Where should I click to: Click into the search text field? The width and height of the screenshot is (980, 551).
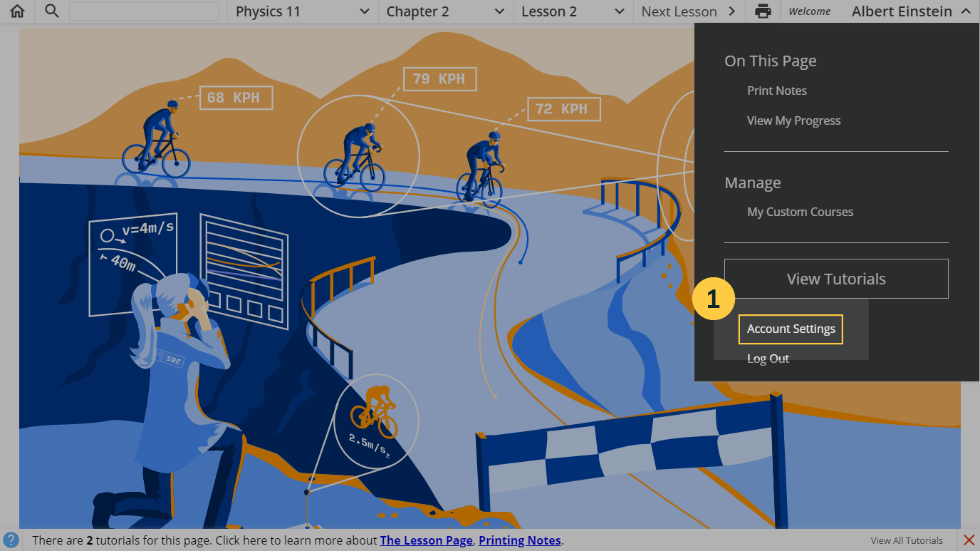(144, 11)
